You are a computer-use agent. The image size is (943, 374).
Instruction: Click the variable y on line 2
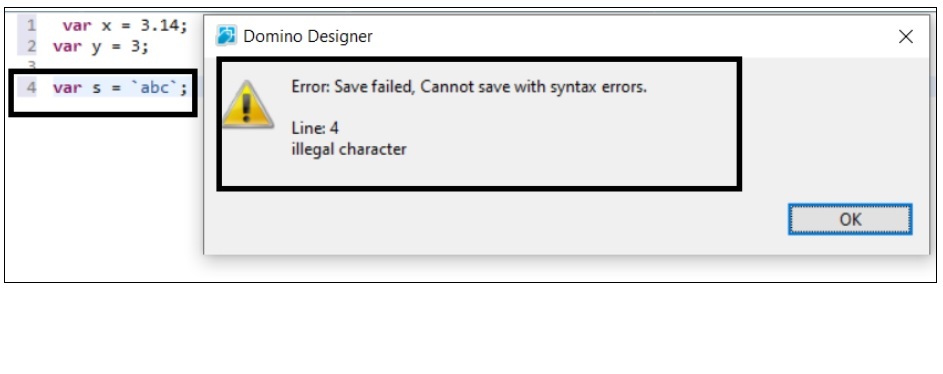96,47
